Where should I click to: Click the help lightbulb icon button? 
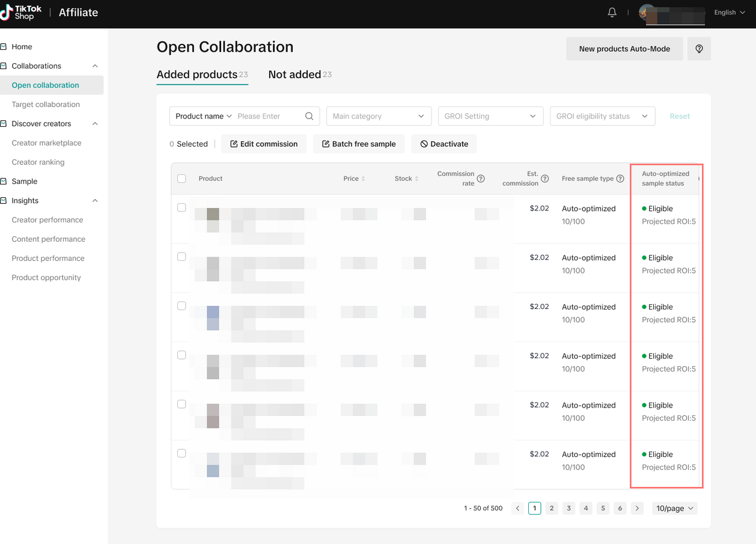[x=699, y=49]
